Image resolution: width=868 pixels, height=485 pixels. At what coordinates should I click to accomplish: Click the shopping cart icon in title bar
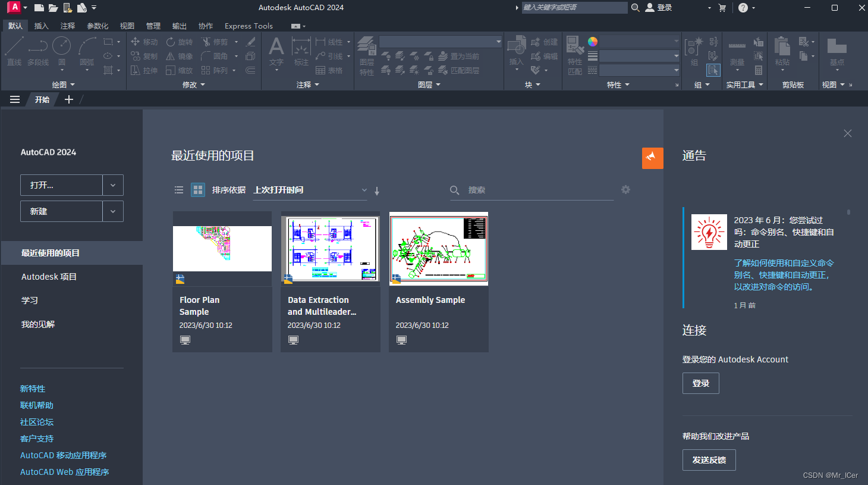pyautogui.click(x=722, y=8)
